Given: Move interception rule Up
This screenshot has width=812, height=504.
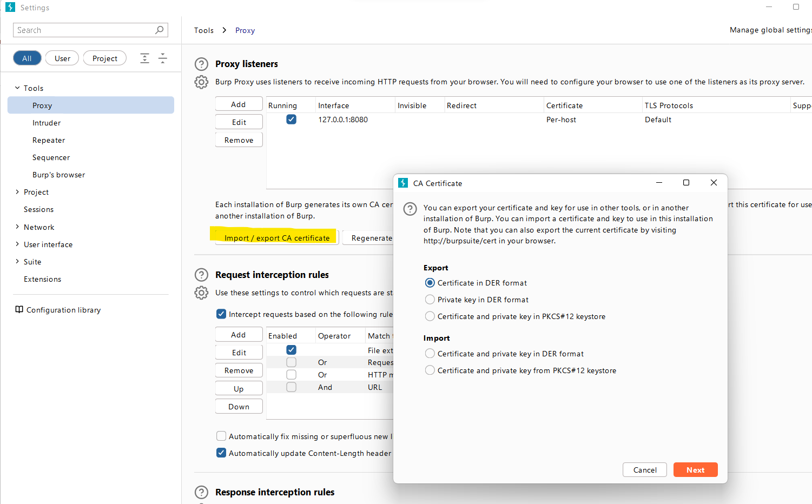Looking at the screenshot, I should click(x=239, y=389).
